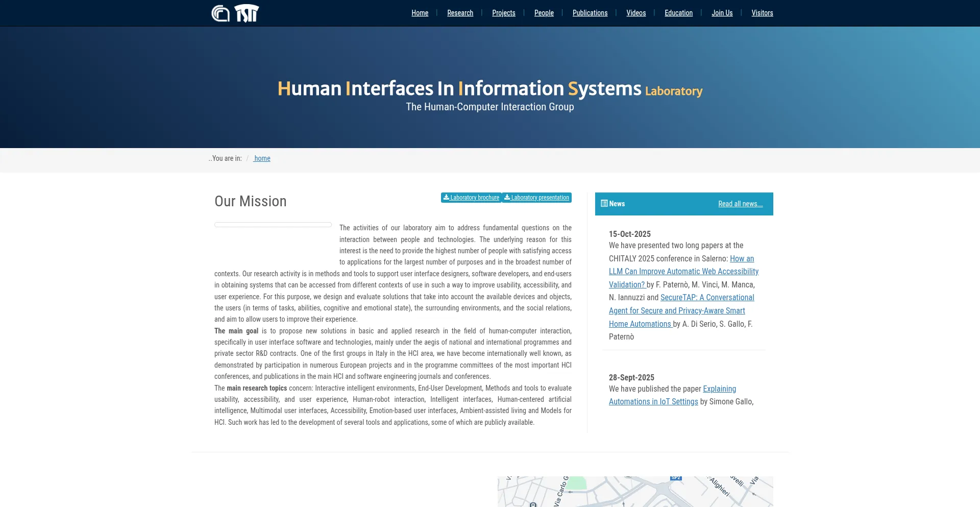
Task: Click the download icon beside Laboratory brochure
Action: pos(446,198)
